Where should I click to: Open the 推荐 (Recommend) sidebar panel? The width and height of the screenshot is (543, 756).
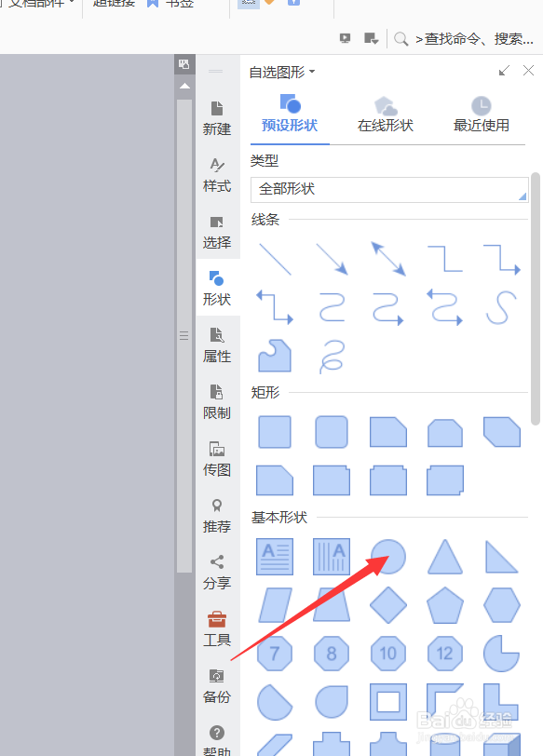click(217, 516)
